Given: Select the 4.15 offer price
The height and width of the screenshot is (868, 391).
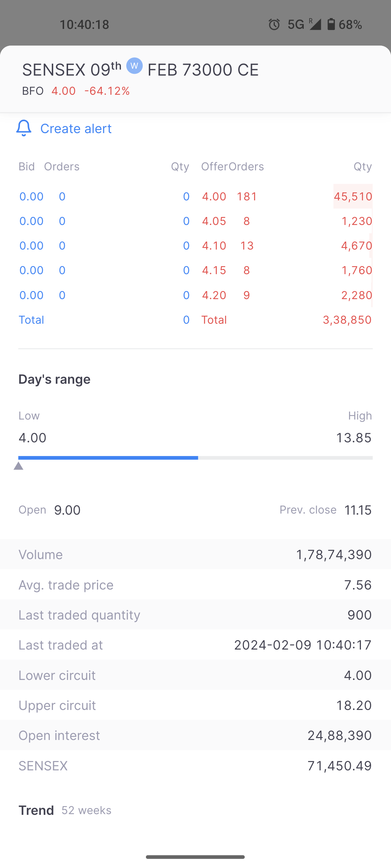Looking at the screenshot, I should [x=214, y=270].
